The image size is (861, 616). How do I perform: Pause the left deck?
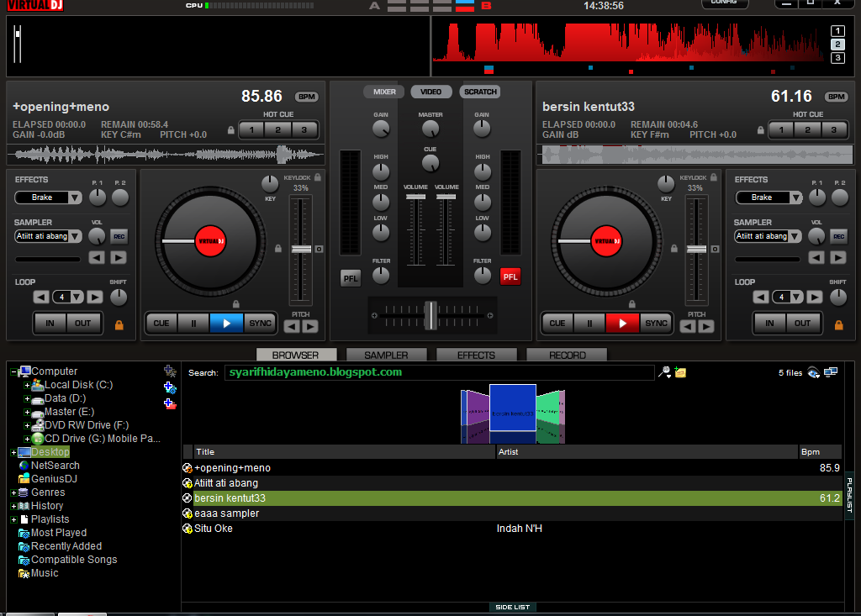click(193, 324)
